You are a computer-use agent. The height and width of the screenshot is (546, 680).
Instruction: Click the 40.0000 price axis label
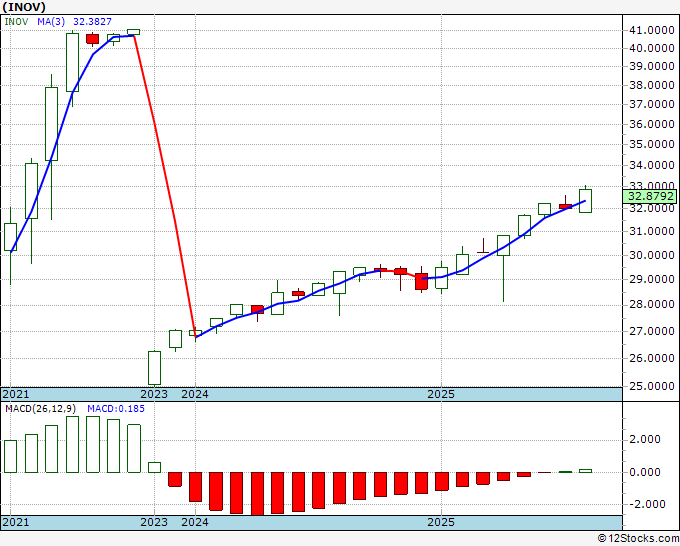[651, 48]
